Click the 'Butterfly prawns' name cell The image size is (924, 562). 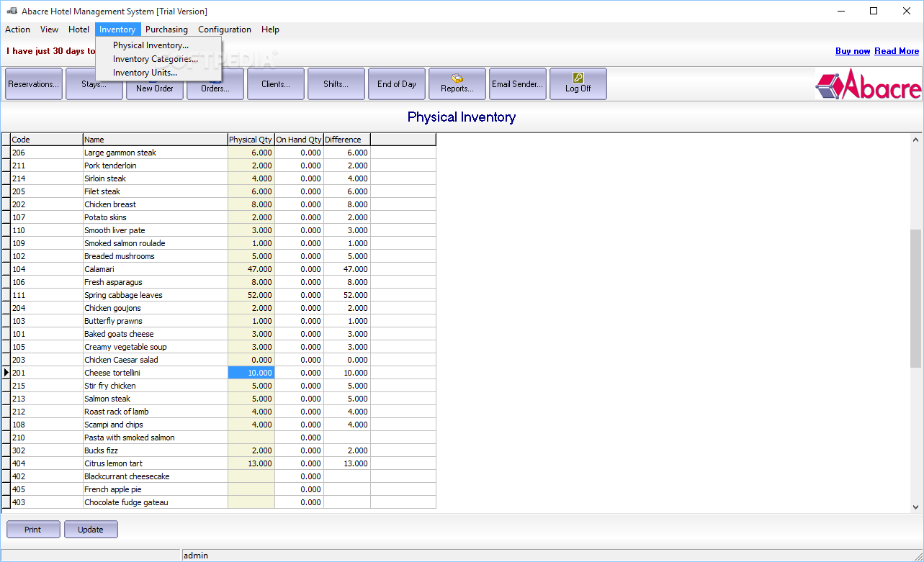point(156,321)
